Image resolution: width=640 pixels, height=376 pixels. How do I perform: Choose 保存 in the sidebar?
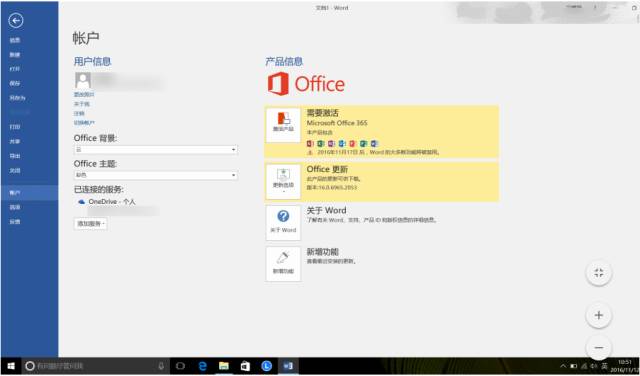(x=15, y=83)
